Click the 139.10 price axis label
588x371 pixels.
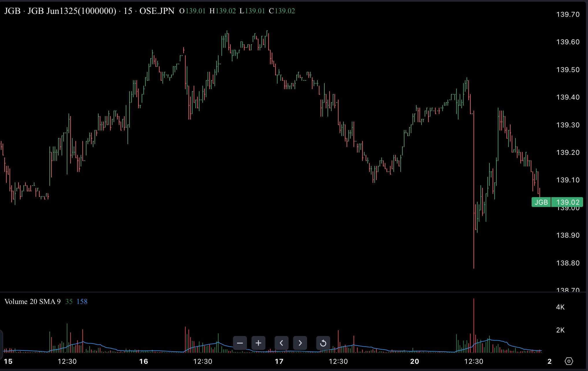click(x=568, y=180)
